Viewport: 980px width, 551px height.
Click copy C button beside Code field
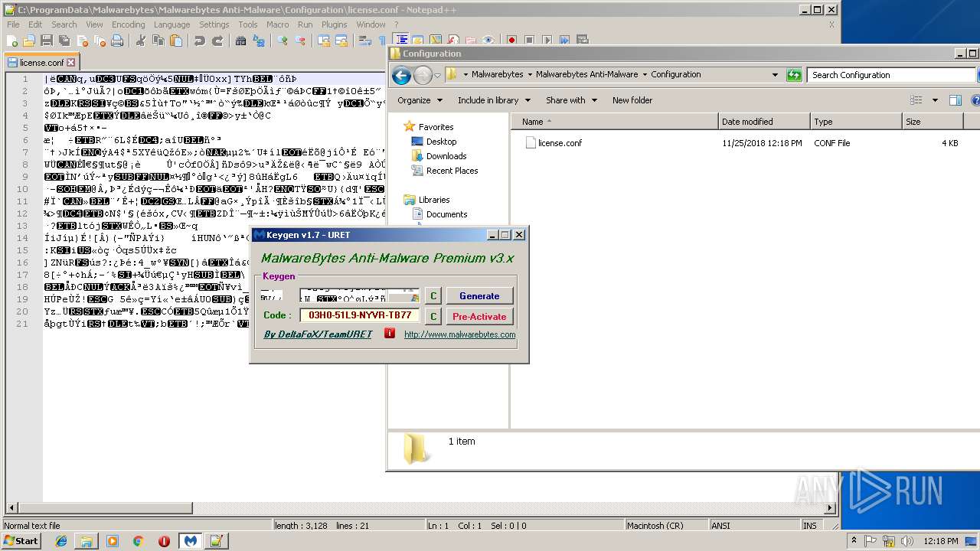pyautogui.click(x=433, y=316)
